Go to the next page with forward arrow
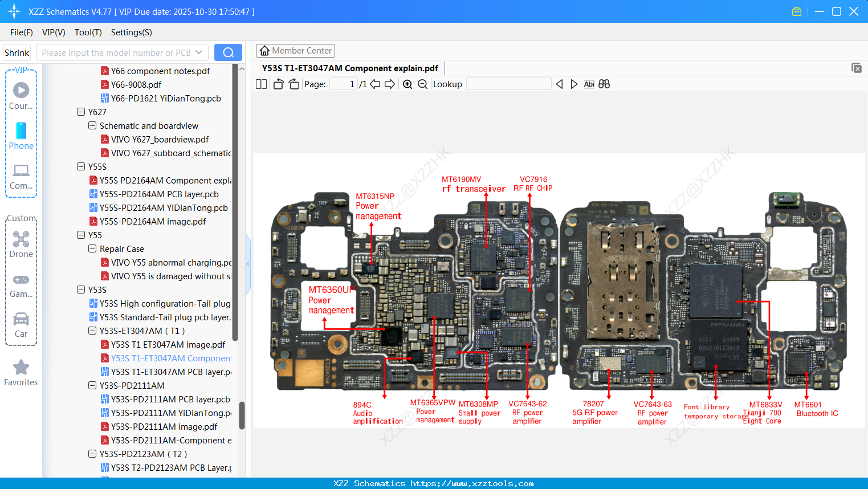 pyautogui.click(x=390, y=84)
